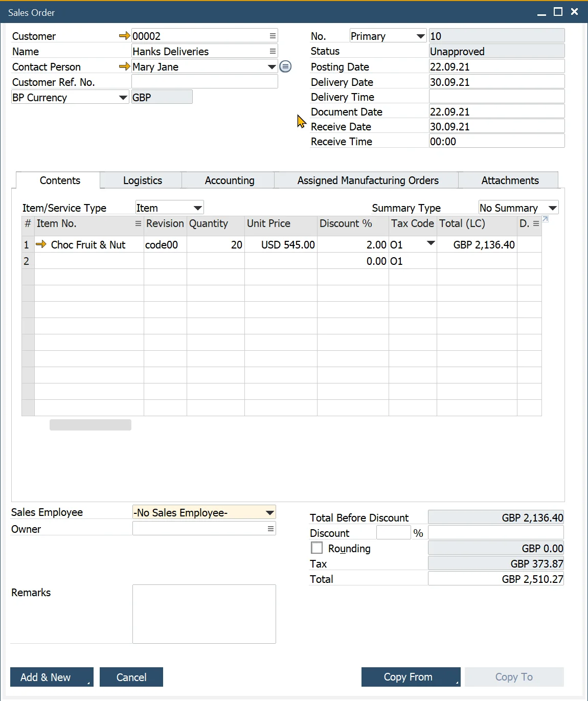Click the table horizontal scrollbar
This screenshot has height=701, width=588.
(x=91, y=425)
